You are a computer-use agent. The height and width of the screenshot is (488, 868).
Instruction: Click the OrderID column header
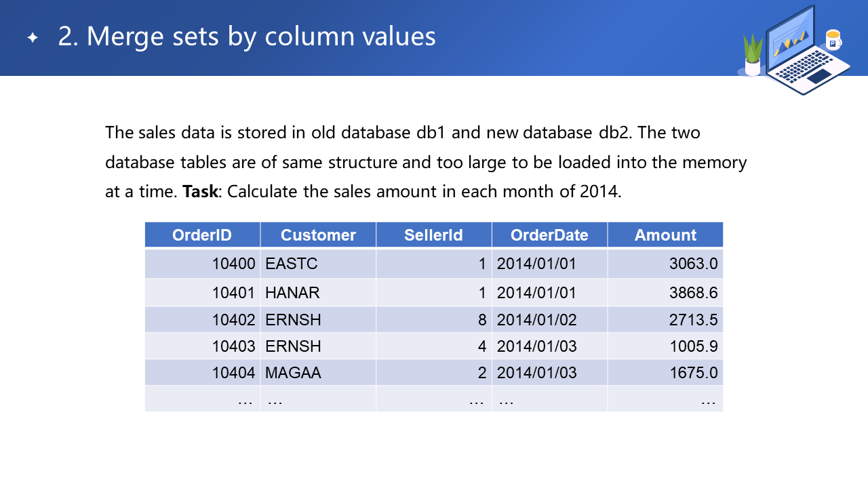tap(202, 235)
